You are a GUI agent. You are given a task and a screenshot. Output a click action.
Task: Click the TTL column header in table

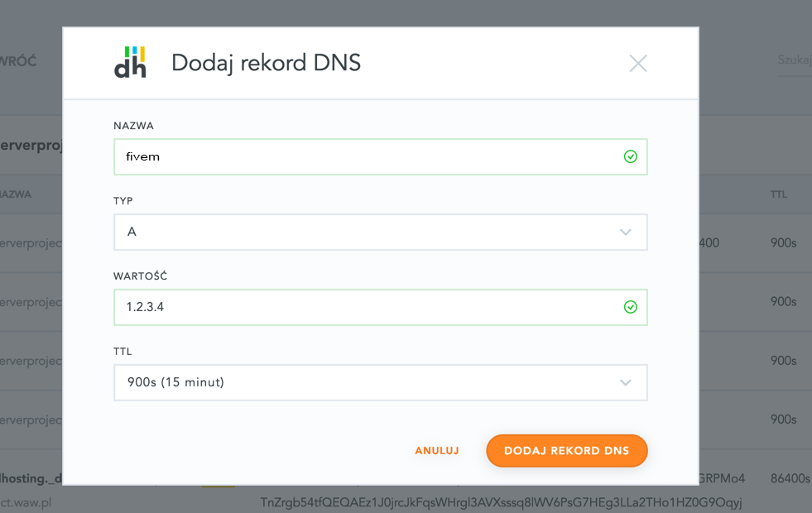pos(778,195)
